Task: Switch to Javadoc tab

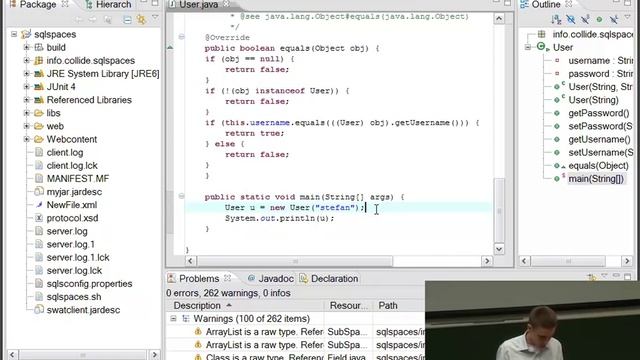Action: coord(270,279)
